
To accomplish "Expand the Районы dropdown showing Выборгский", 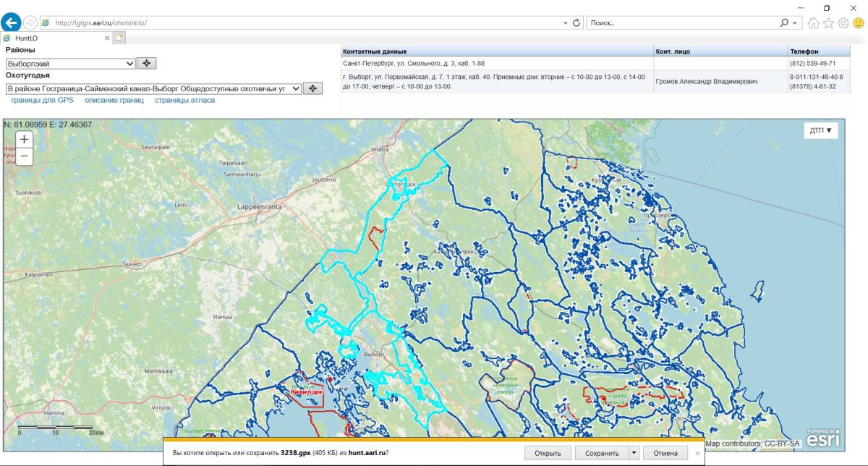I will point(70,64).
